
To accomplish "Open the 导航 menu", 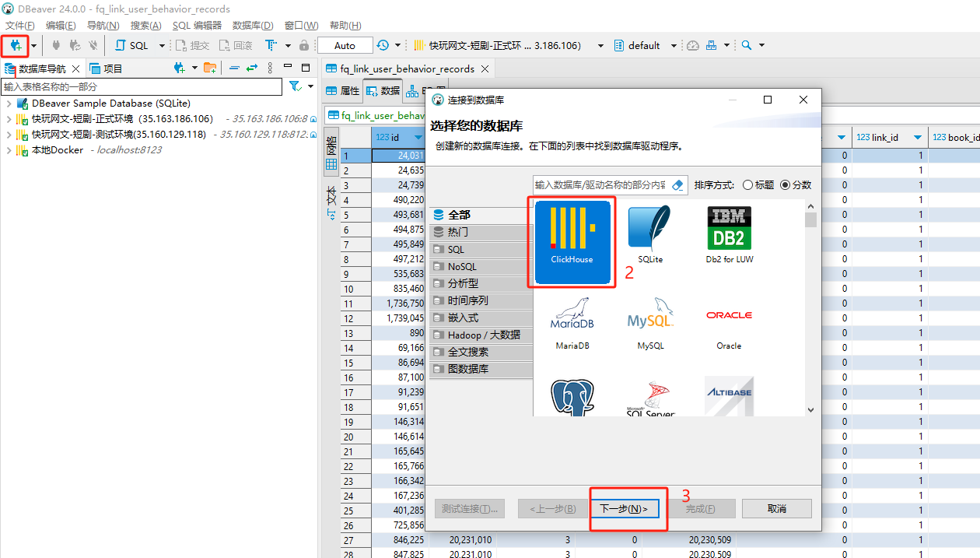I will click(103, 26).
